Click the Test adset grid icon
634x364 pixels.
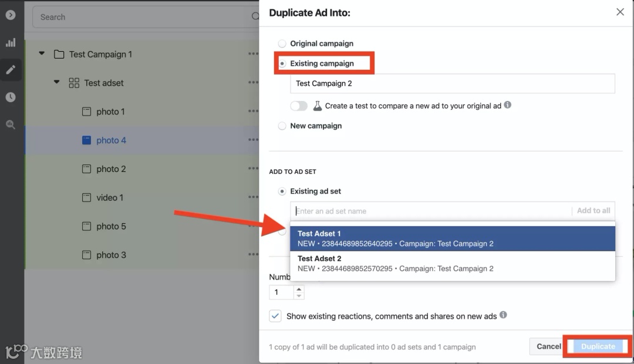74,83
